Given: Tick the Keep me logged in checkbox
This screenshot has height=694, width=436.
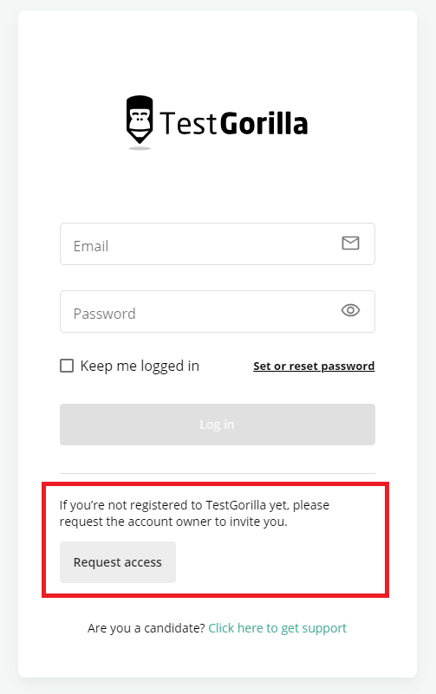Looking at the screenshot, I should (x=67, y=366).
